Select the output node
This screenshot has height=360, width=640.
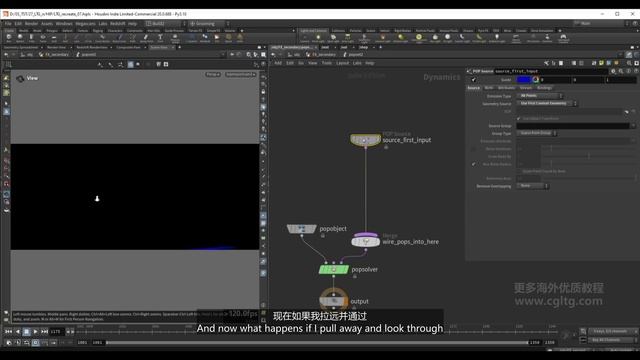click(333, 301)
